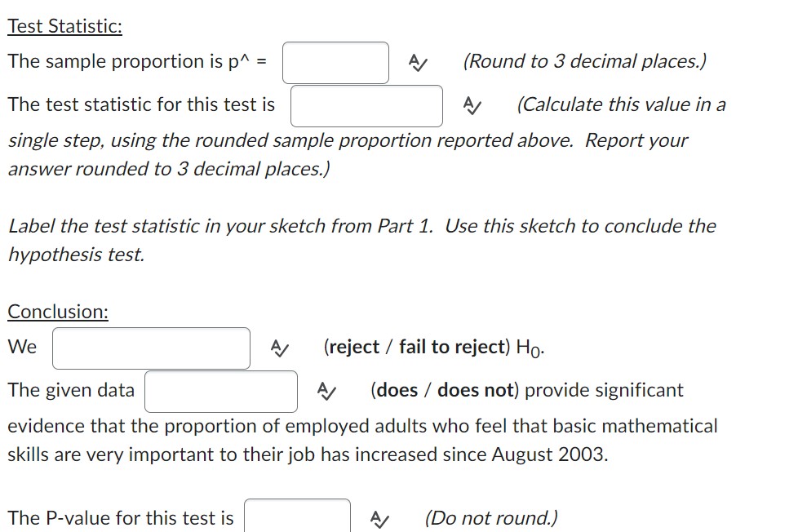Click the italic '(Calculate this value in a' text
798x532 pixels.
(620, 104)
